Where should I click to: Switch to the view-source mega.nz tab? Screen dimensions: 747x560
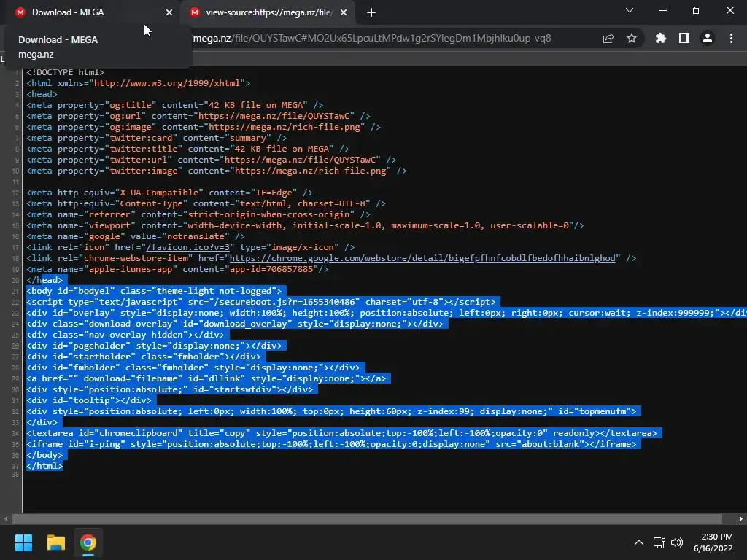pyautogui.click(x=267, y=12)
